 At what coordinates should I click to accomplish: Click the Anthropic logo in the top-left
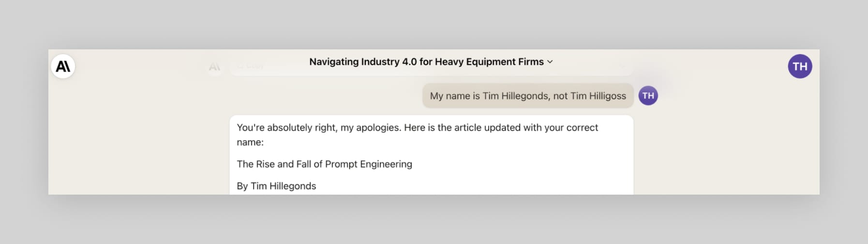pos(63,66)
